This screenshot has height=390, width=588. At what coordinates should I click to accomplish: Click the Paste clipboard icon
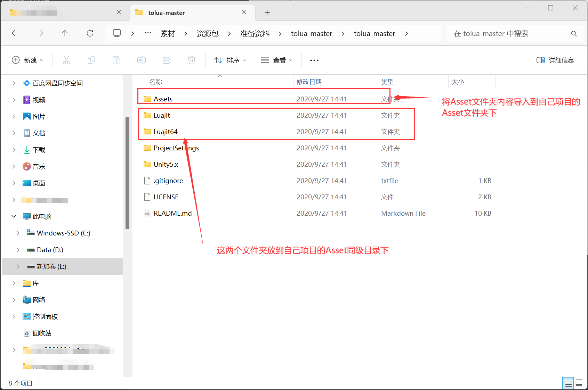pyautogui.click(x=116, y=60)
